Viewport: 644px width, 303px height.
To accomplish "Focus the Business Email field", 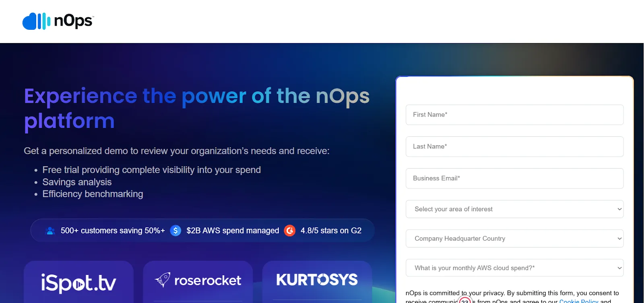I will 514,178.
